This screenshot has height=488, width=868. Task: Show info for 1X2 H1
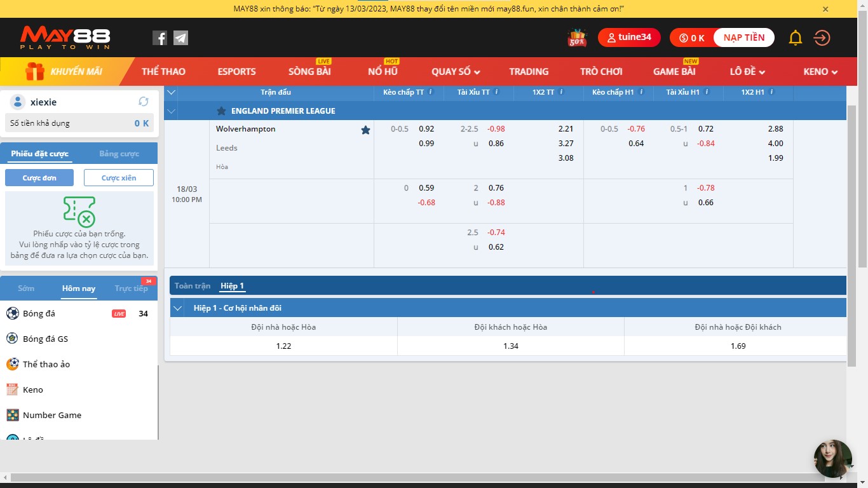771,92
